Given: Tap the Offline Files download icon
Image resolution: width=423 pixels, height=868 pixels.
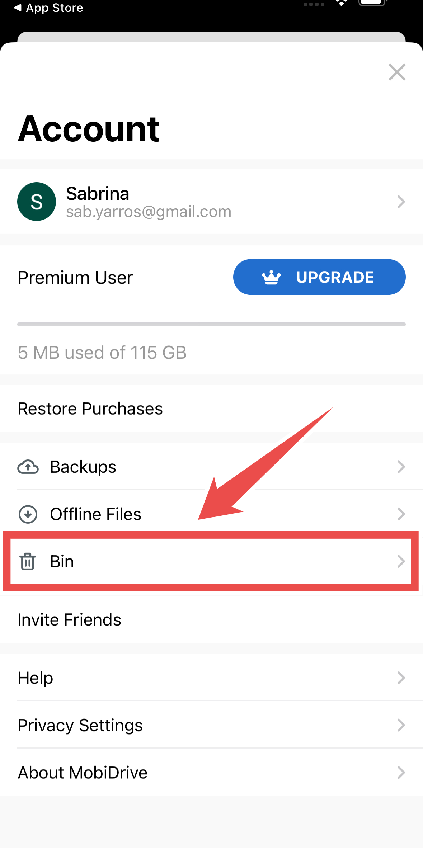Looking at the screenshot, I should [x=28, y=514].
